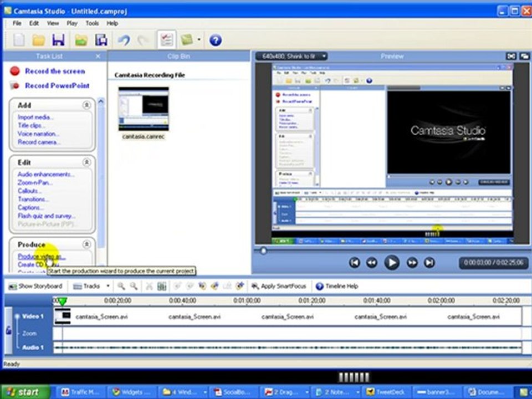
Task: Play the preview video
Action: tap(392, 263)
